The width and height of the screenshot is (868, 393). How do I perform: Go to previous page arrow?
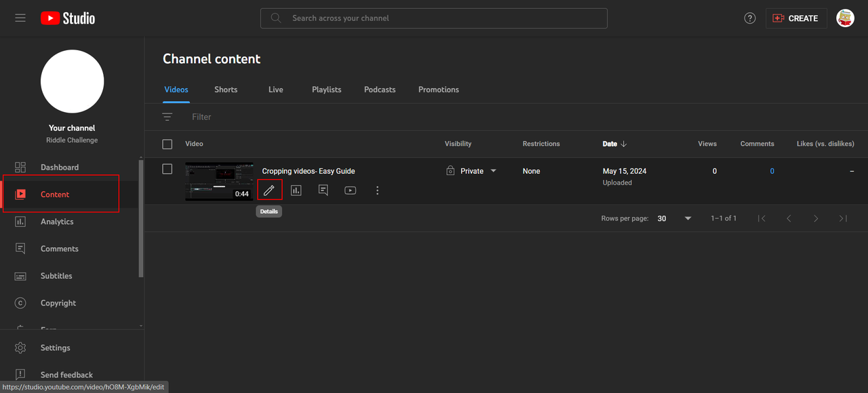[x=789, y=218]
